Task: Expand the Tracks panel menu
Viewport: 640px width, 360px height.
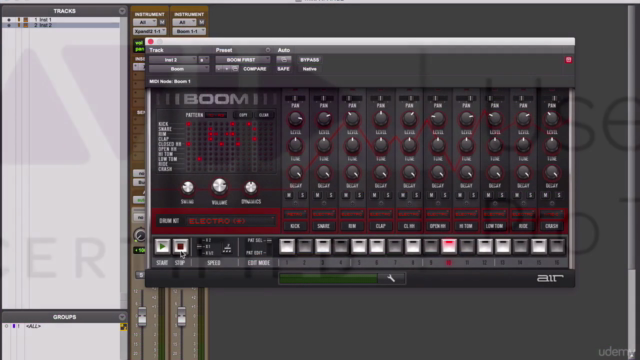Action: 122,11
